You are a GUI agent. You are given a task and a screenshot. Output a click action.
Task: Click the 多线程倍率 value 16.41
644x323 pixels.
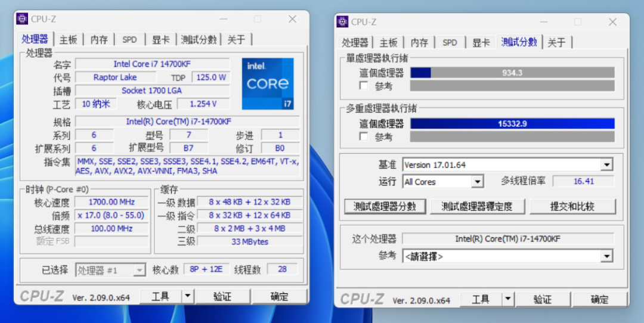tap(584, 181)
